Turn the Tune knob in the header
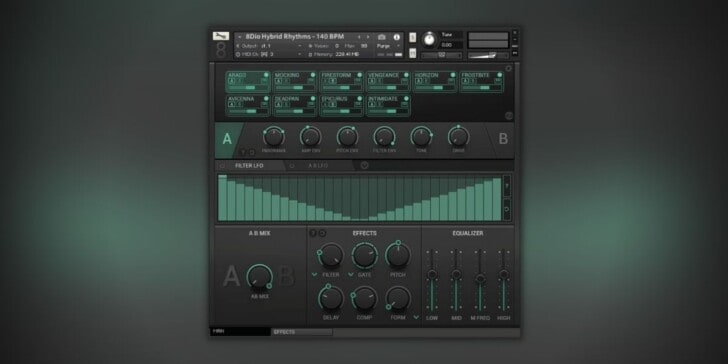This screenshot has height=364, width=728. coord(430,40)
